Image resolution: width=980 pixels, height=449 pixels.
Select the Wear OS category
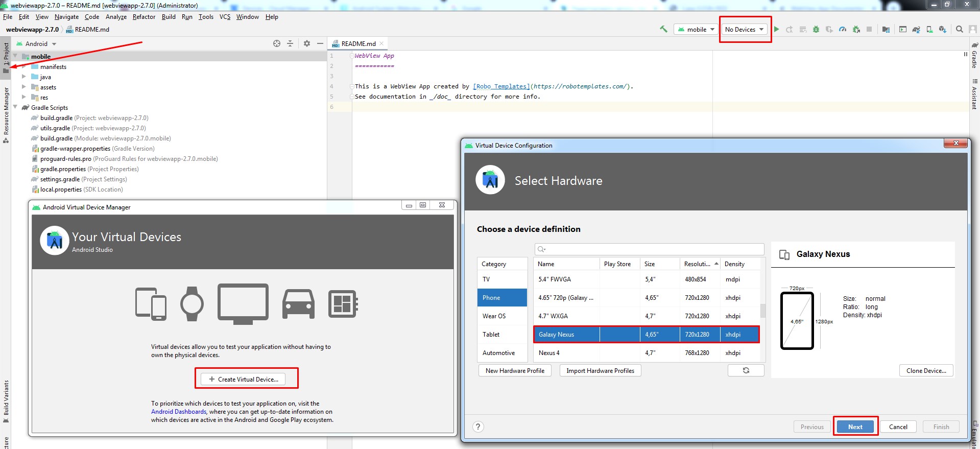click(x=502, y=316)
